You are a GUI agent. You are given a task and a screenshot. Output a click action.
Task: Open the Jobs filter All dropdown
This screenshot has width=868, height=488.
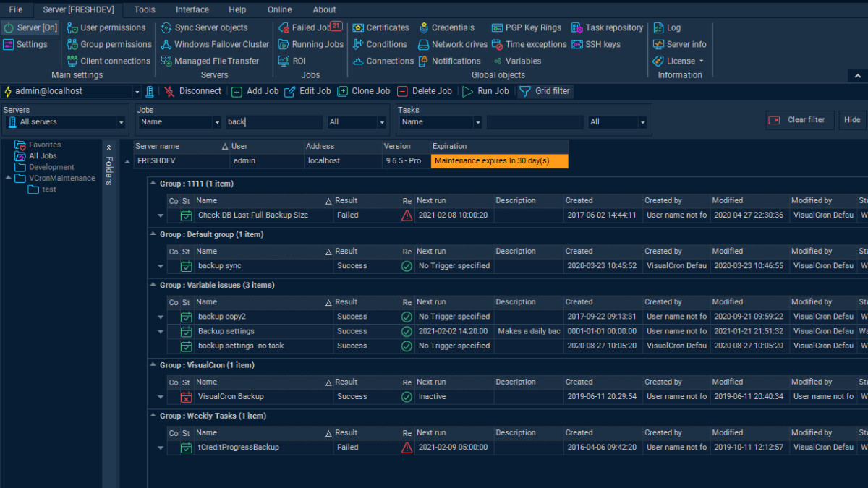click(382, 122)
